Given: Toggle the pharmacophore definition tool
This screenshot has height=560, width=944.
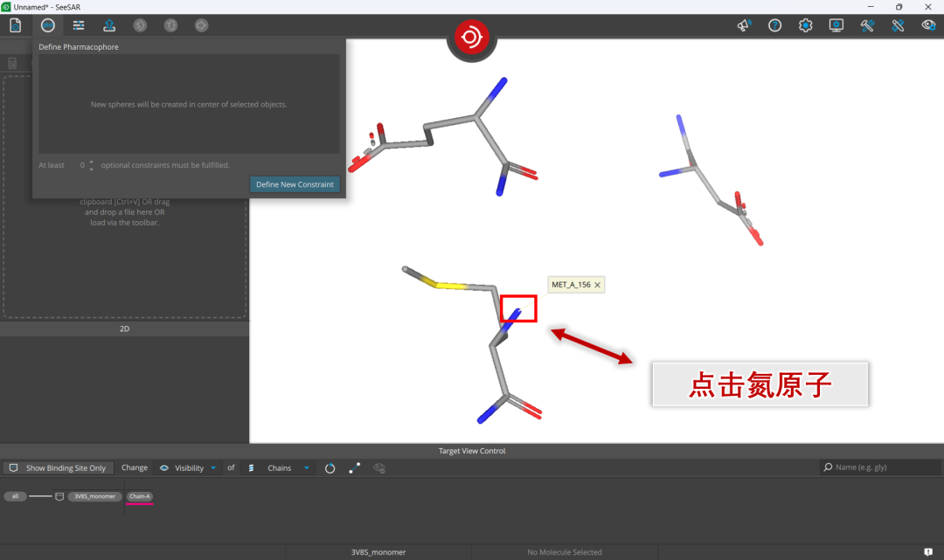Looking at the screenshot, I should tap(47, 25).
